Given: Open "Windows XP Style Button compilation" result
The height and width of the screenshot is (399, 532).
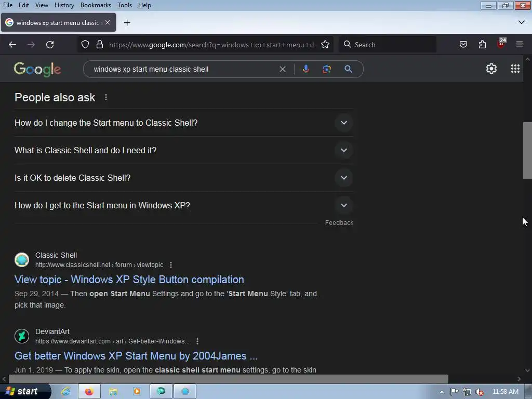Looking at the screenshot, I should [x=129, y=280].
